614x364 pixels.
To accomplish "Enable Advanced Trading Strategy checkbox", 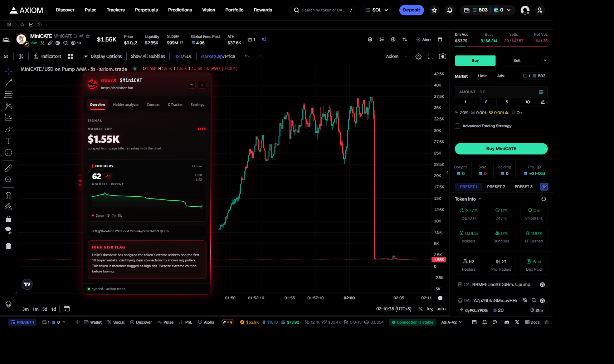I will coord(457,126).
